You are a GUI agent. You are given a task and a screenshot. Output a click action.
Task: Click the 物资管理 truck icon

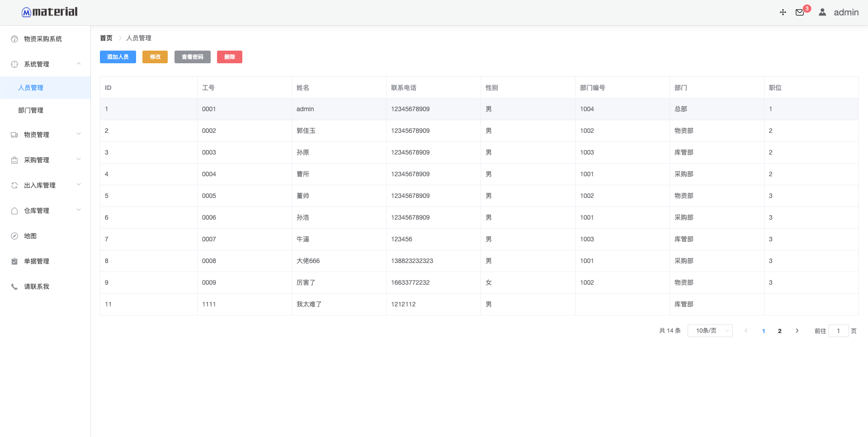[x=14, y=135]
